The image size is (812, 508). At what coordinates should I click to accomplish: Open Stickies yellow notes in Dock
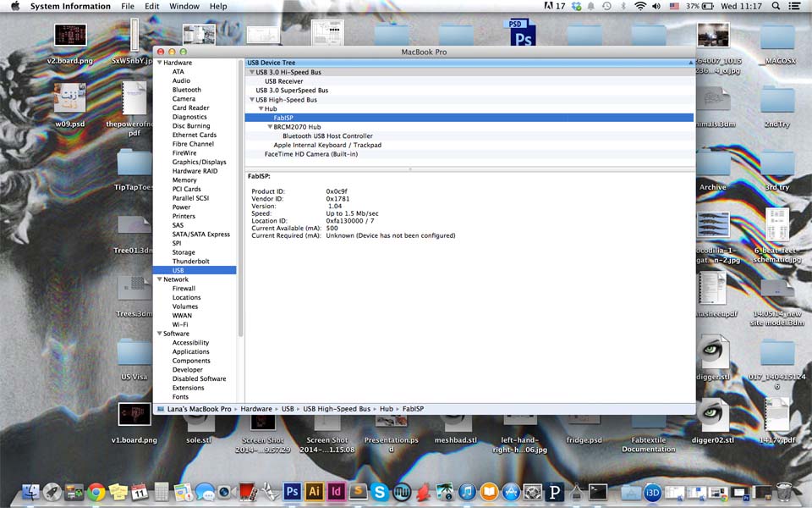pos(118,491)
